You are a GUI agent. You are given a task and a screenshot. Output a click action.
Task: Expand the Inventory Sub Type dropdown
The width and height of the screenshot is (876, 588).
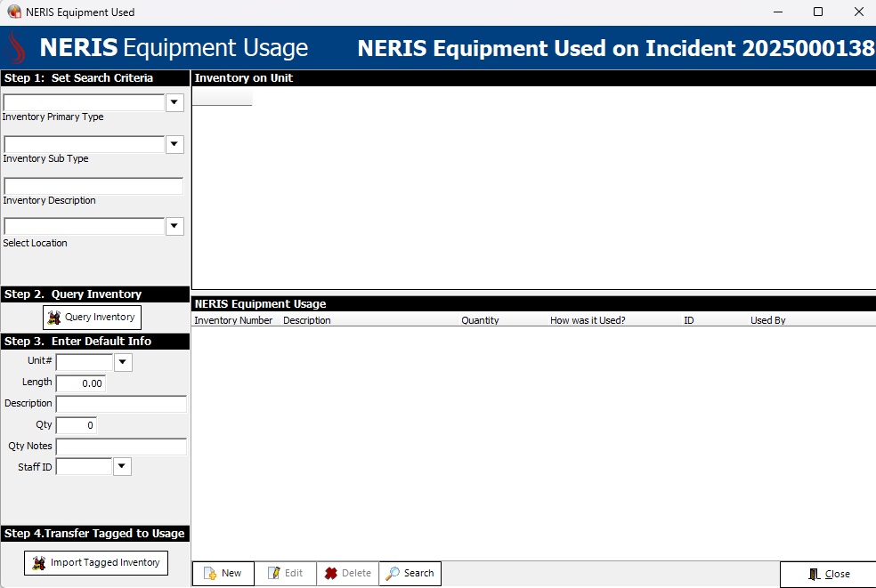coord(174,144)
